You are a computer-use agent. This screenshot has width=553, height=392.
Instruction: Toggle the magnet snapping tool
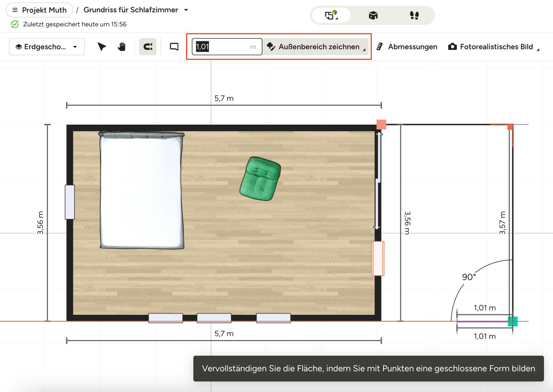point(148,47)
